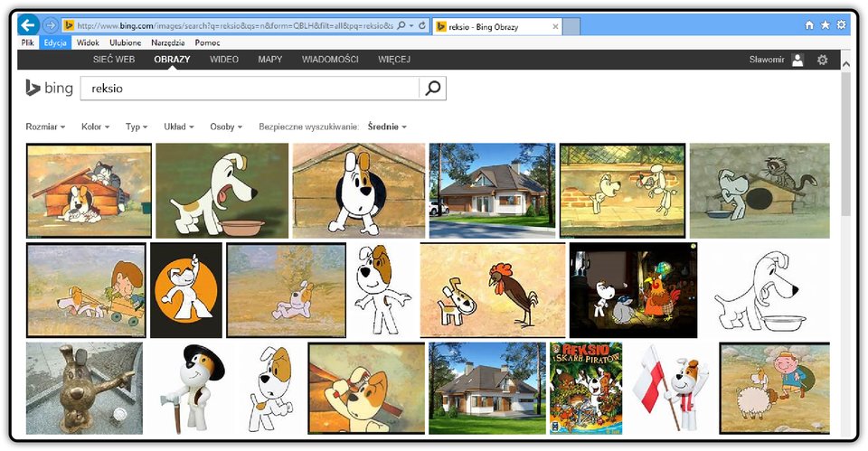The width and height of the screenshot is (868, 451).
Task: Open the favorites star icon
Action: click(826, 25)
